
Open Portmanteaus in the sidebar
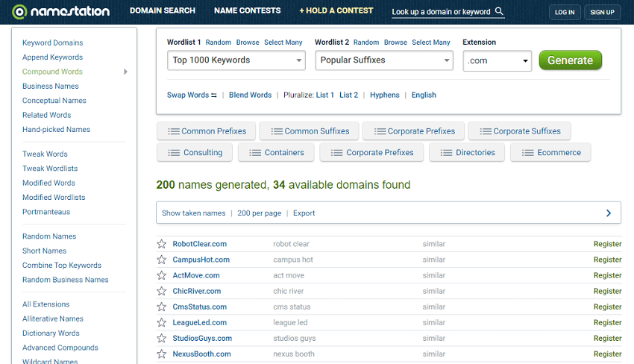[x=46, y=212]
